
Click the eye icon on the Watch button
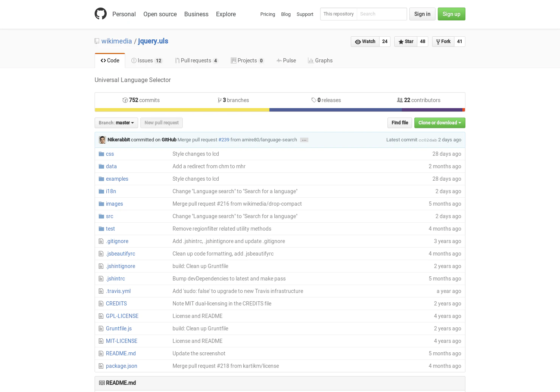click(x=358, y=42)
